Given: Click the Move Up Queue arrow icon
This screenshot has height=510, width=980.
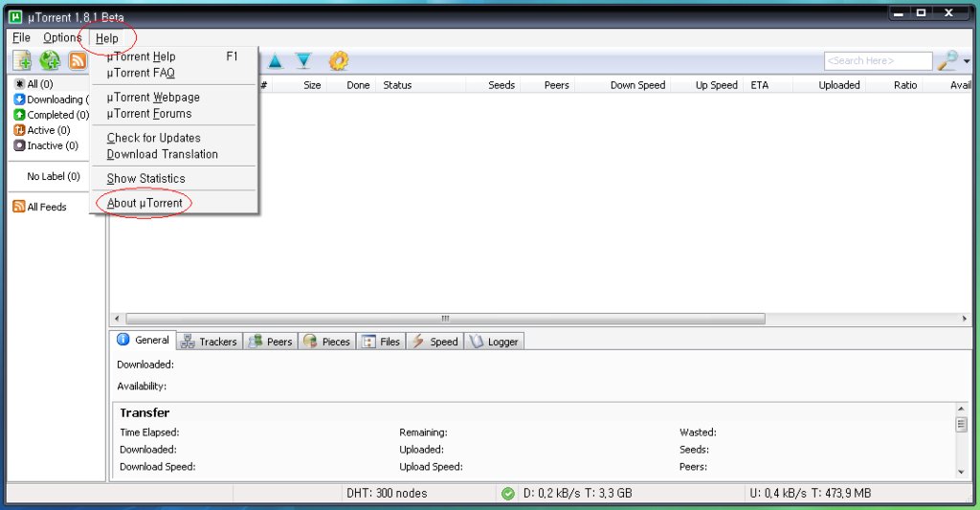Looking at the screenshot, I should tap(275, 61).
